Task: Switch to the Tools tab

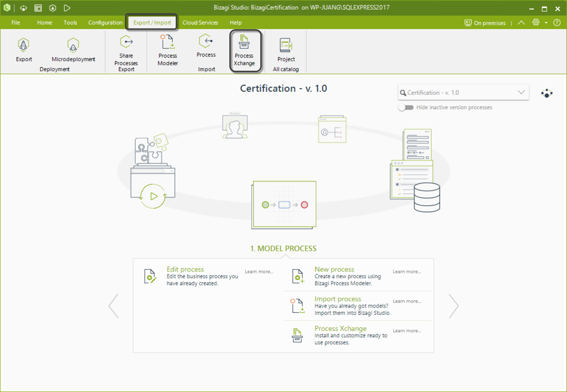Action: (x=70, y=23)
